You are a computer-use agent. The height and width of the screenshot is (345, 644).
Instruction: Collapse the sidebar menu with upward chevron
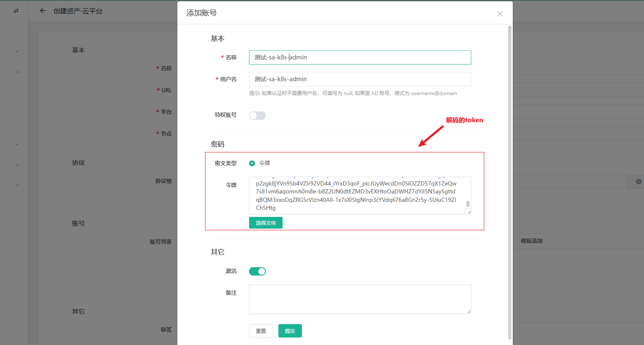pyautogui.click(x=17, y=72)
